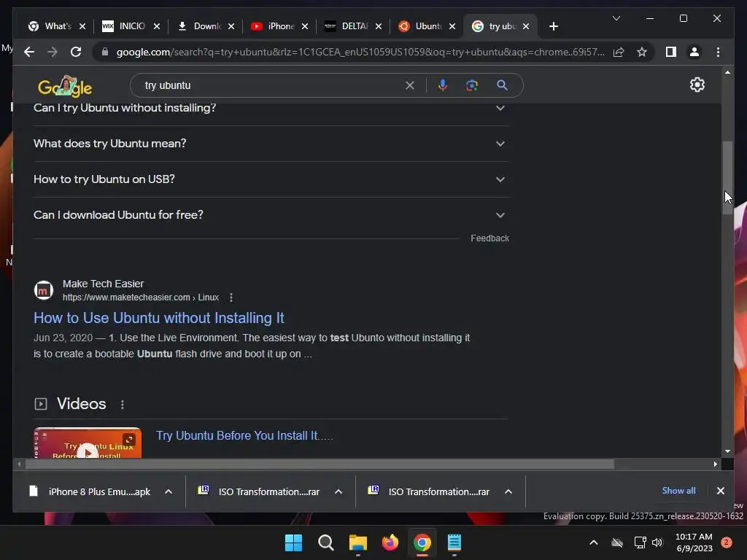Open first ISO Transformation rar download
Viewport: 747px width, 560px height.
(x=259, y=492)
